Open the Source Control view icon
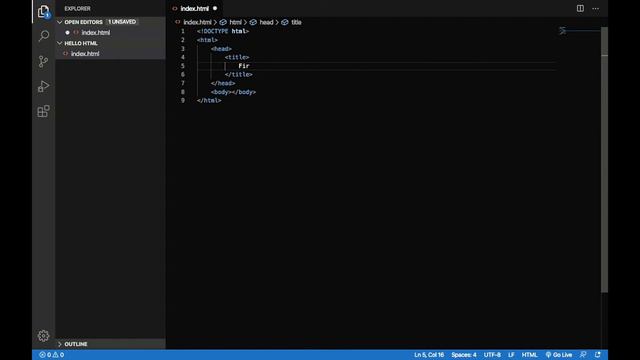640x360 pixels. (43, 61)
